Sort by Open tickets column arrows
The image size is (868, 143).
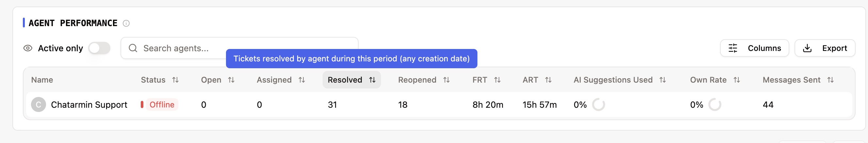coord(231,80)
